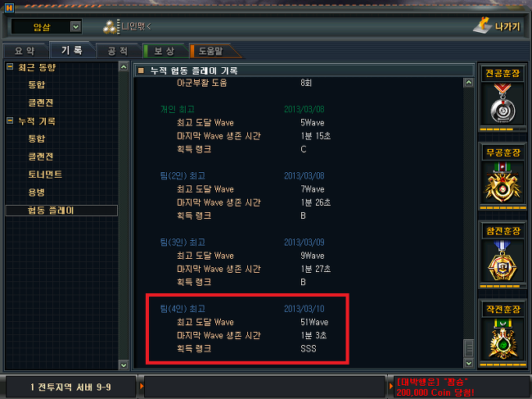The height and width of the screenshot is (399, 532).
Task: Click the orange H icon at top-left
Action: click(9, 8)
